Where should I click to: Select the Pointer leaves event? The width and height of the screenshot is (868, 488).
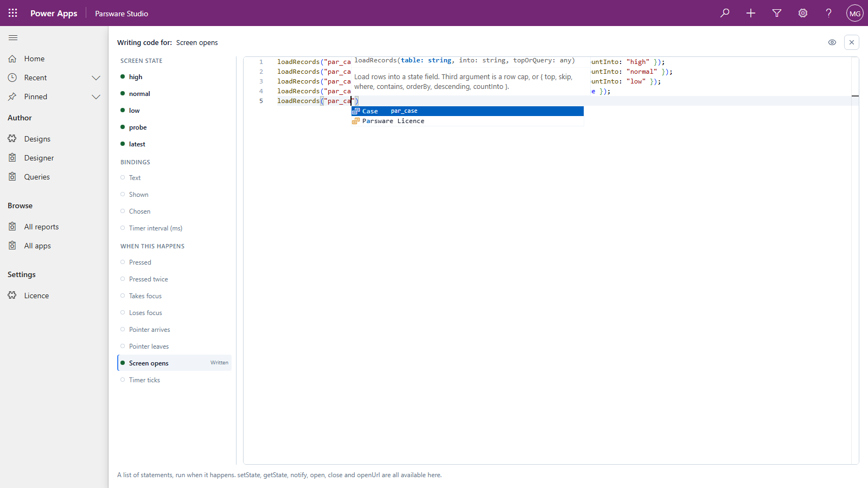[175, 346]
